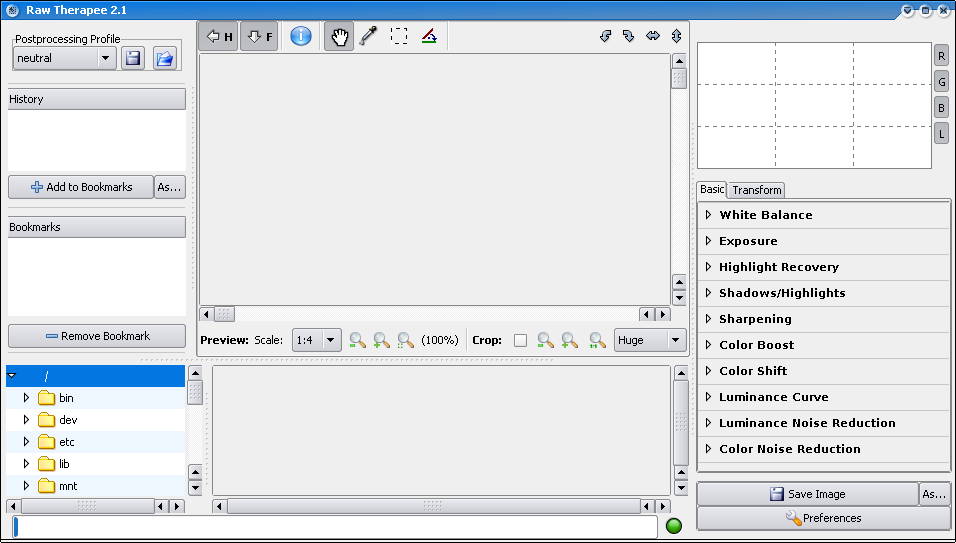Toggle the B histogram channel

[941, 108]
